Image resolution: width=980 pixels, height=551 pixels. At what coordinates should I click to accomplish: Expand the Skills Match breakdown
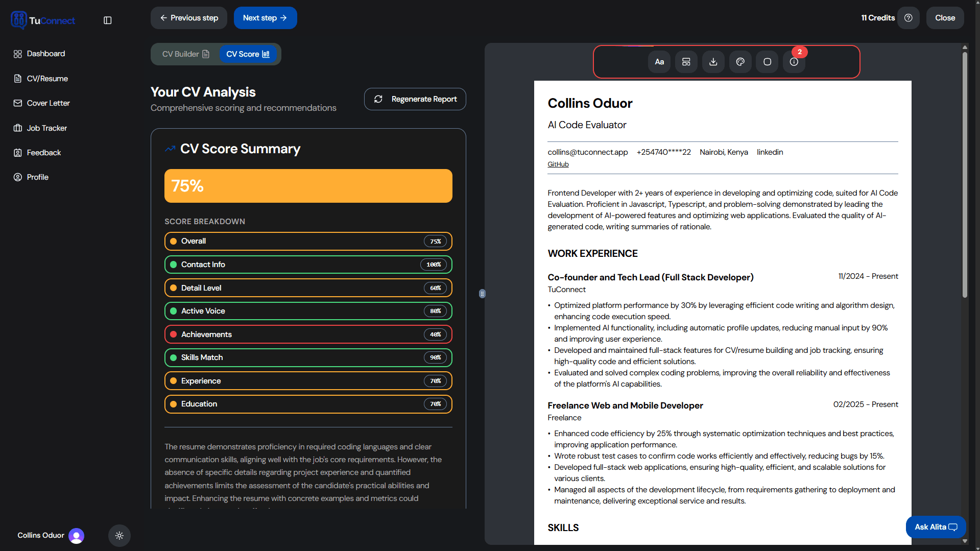point(307,357)
